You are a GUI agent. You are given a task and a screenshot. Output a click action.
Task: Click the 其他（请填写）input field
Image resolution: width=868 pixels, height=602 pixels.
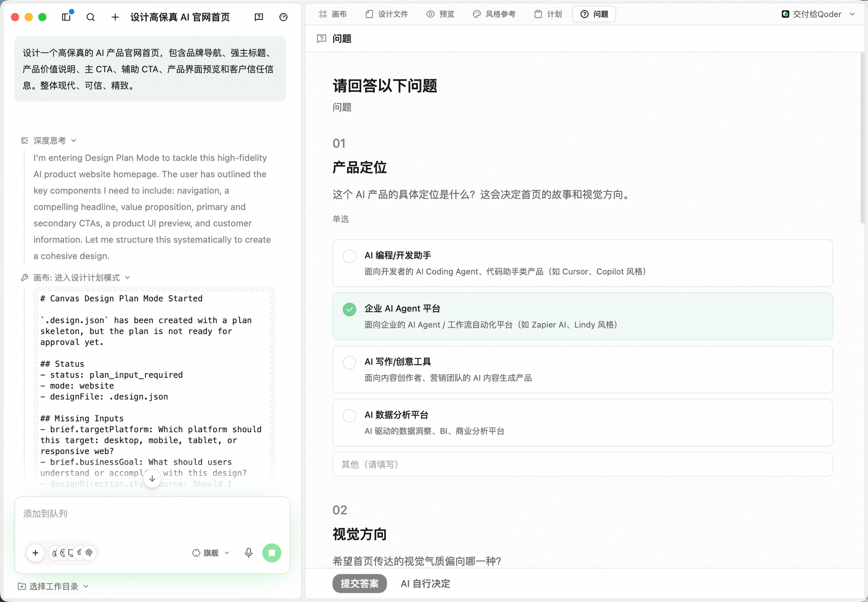point(582,464)
